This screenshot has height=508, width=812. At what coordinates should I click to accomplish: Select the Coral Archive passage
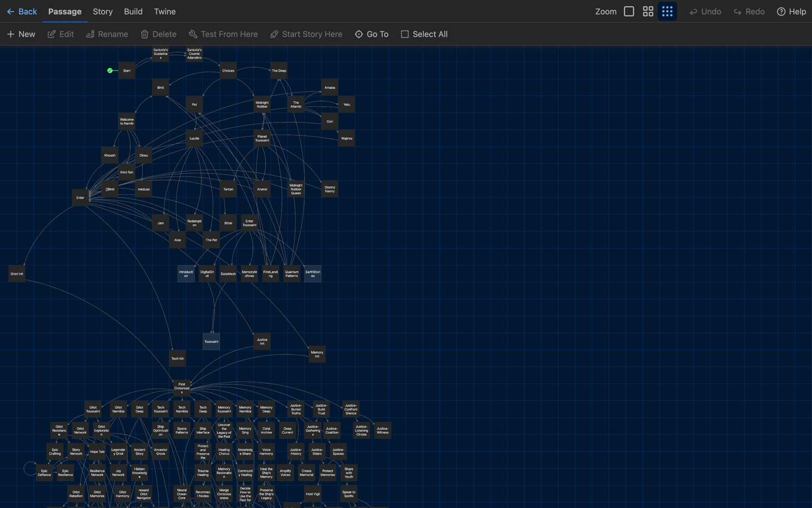(x=266, y=430)
